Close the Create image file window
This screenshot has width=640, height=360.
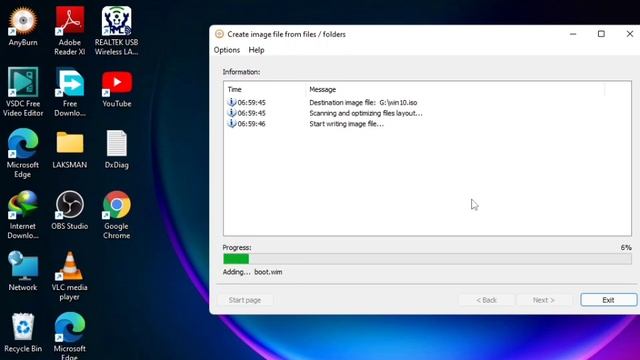630,34
